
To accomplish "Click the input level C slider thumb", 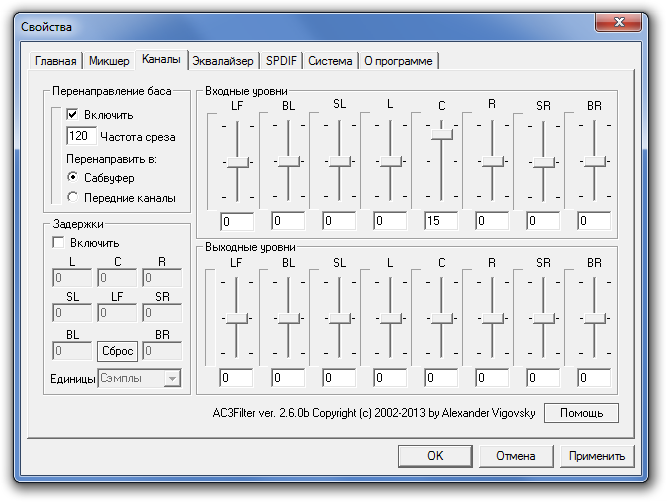I will (442, 135).
